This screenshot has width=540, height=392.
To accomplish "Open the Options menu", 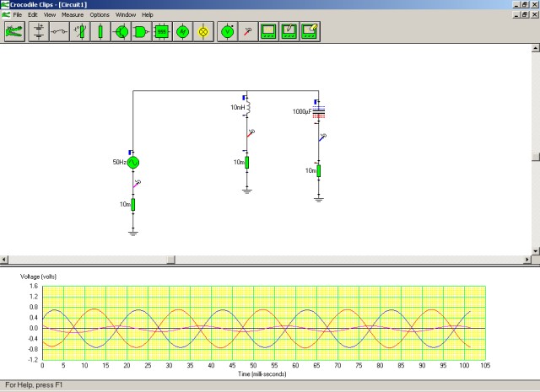I will (100, 15).
